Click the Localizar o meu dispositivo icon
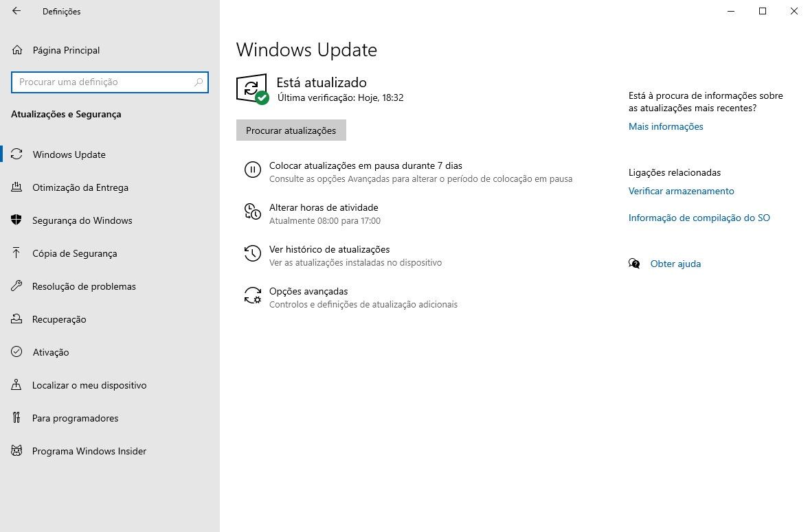 (x=16, y=385)
